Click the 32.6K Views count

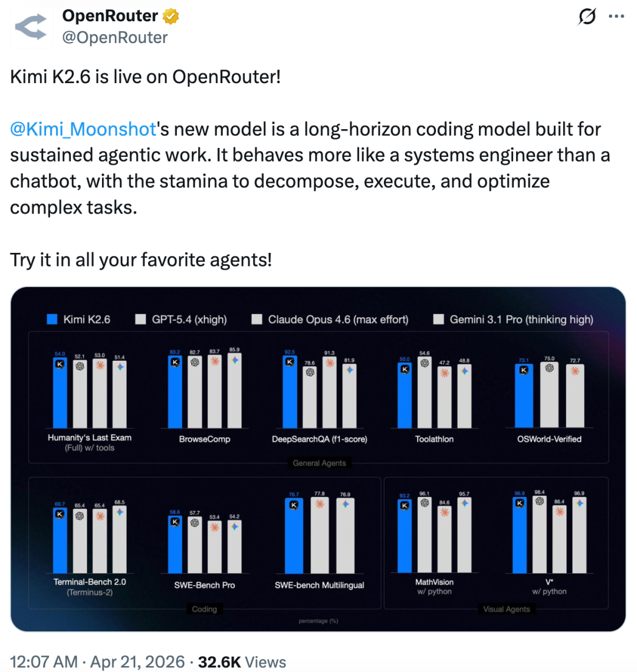[x=241, y=662]
